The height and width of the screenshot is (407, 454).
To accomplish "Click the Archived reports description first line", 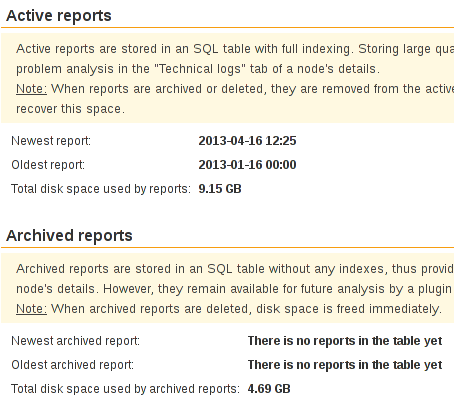I will tap(235, 269).
